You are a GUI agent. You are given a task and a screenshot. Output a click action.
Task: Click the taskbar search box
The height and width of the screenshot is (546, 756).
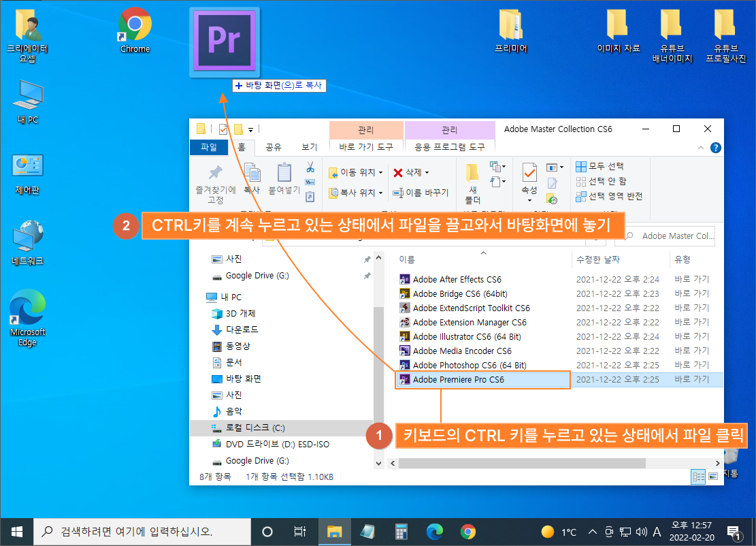click(142, 532)
